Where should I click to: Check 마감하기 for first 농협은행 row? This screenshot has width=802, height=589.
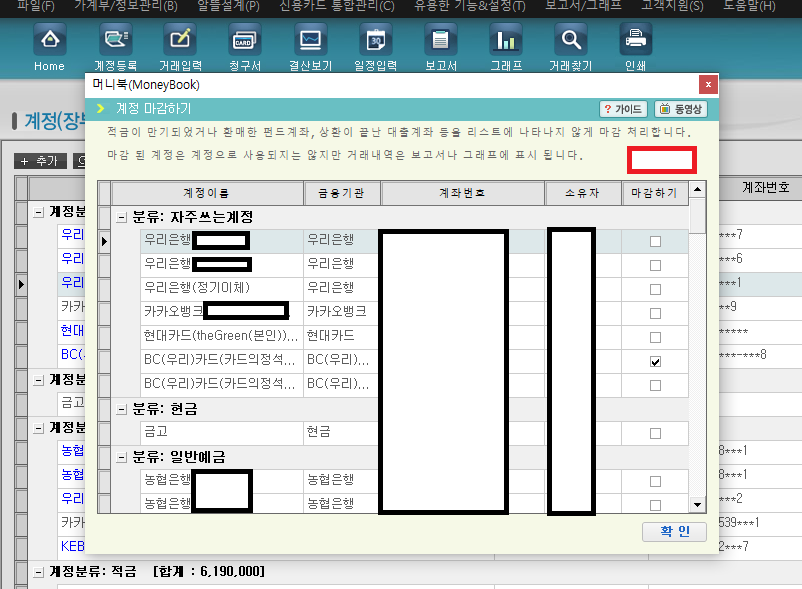tap(655, 482)
